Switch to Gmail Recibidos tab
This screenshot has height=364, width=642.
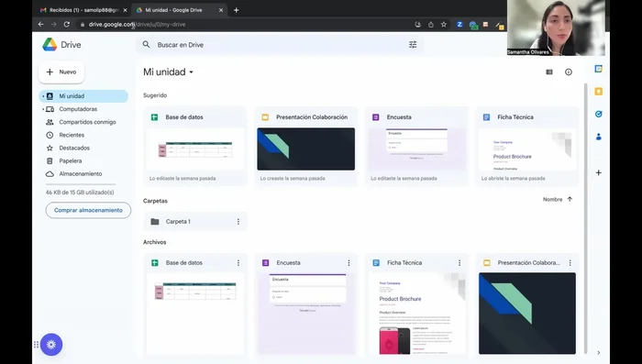click(83, 10)
